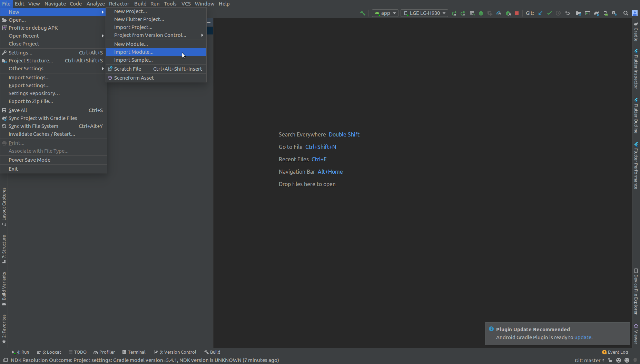Expand the Other Settings submenu
The width and height of the screenshot is (640, 364).
[53, 69]
